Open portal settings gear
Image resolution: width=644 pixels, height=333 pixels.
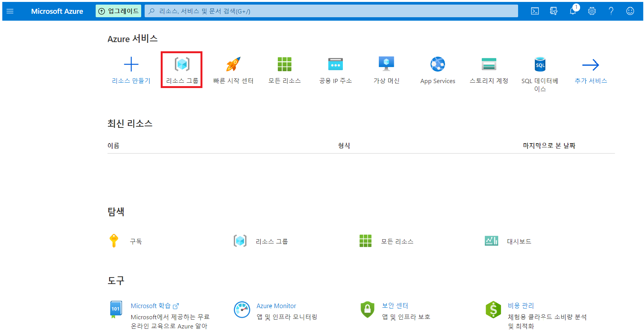click(x=592, y=11)
